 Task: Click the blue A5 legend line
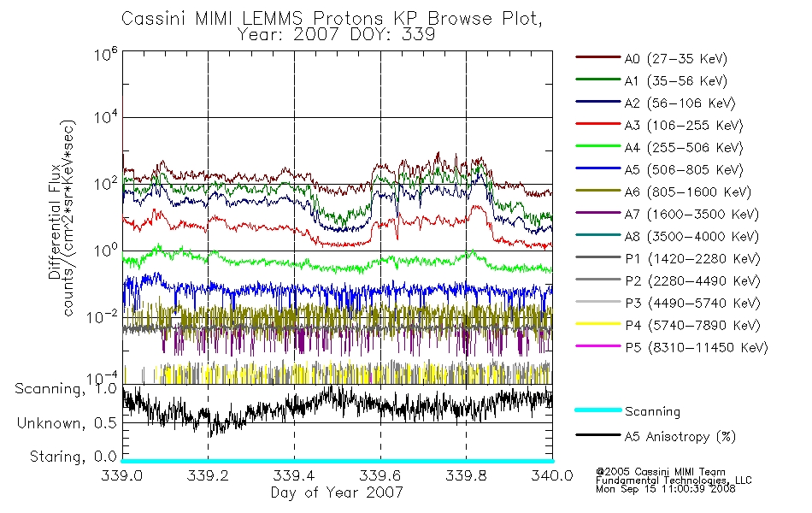pos(597,168)
